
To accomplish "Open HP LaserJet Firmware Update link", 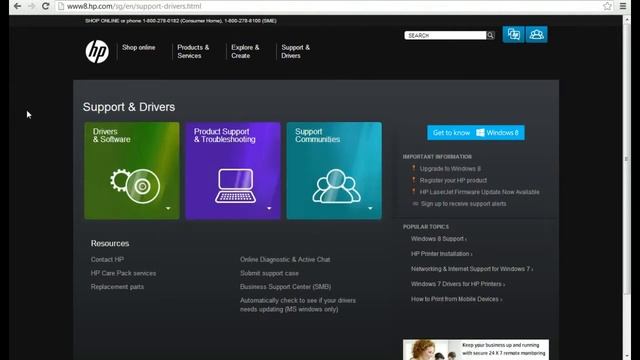I will coord(479,192).
